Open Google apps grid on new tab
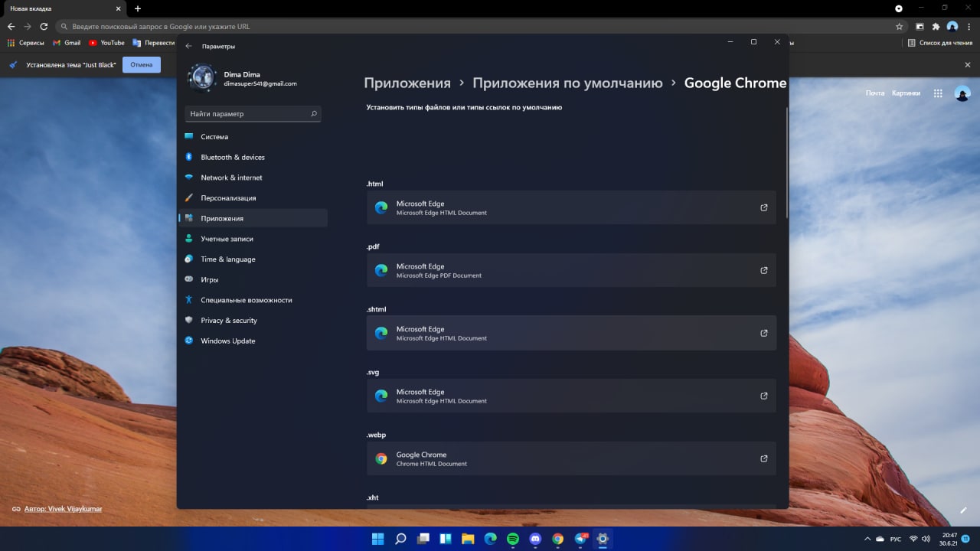The width and height of the screenshot is (980, 551). tap(938, 93)
